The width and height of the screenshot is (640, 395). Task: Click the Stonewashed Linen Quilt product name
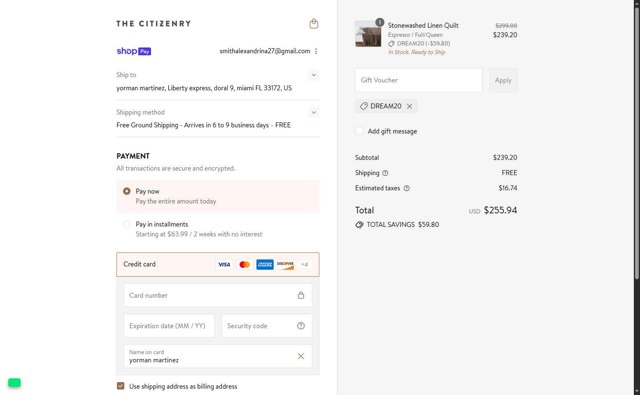pos(423,25)
